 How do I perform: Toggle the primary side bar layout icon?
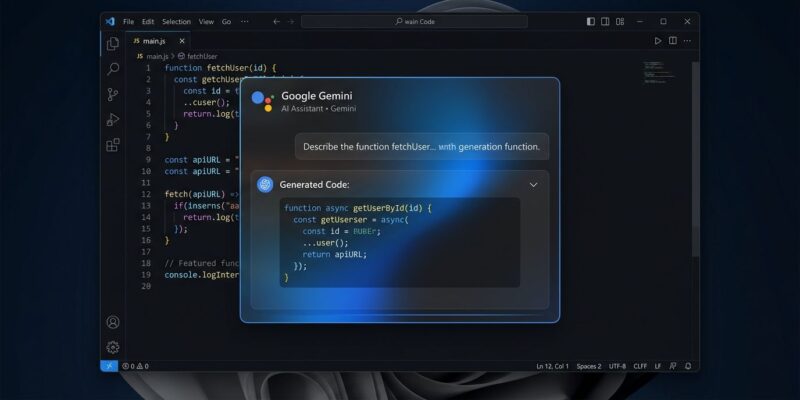point(590,21)
